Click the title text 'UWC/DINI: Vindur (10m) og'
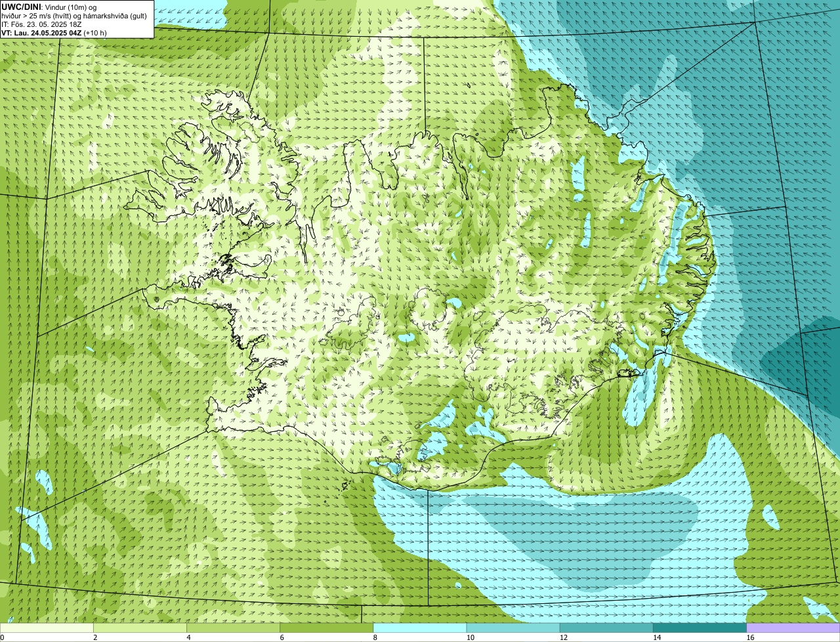The height and width of the screenshot is (642, 840). [x=49, y=7]
